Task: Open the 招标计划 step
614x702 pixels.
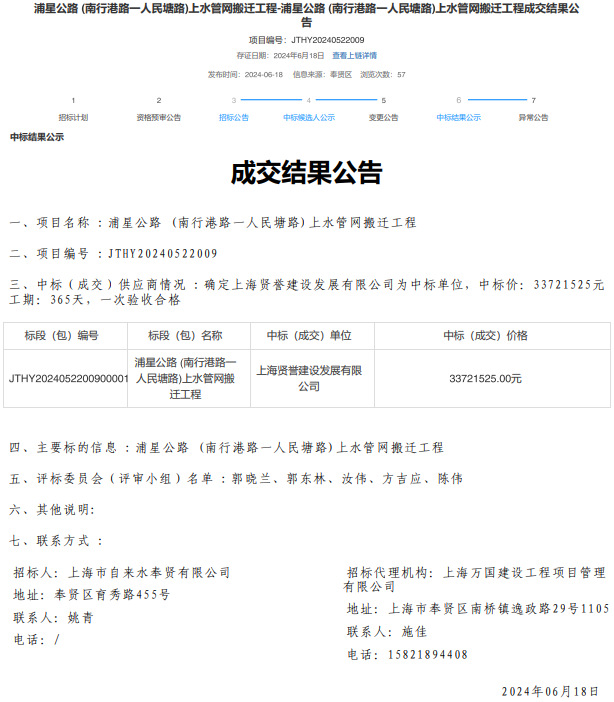Action: 73,117
